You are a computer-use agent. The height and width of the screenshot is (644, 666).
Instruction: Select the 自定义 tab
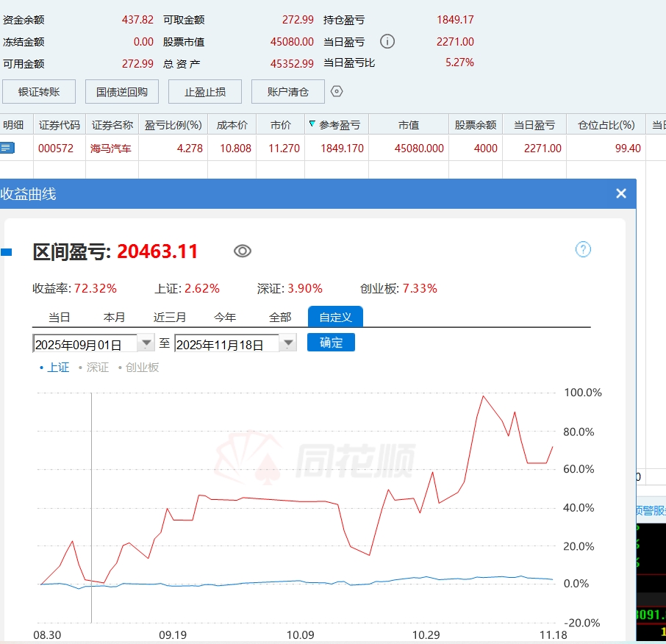335,317
